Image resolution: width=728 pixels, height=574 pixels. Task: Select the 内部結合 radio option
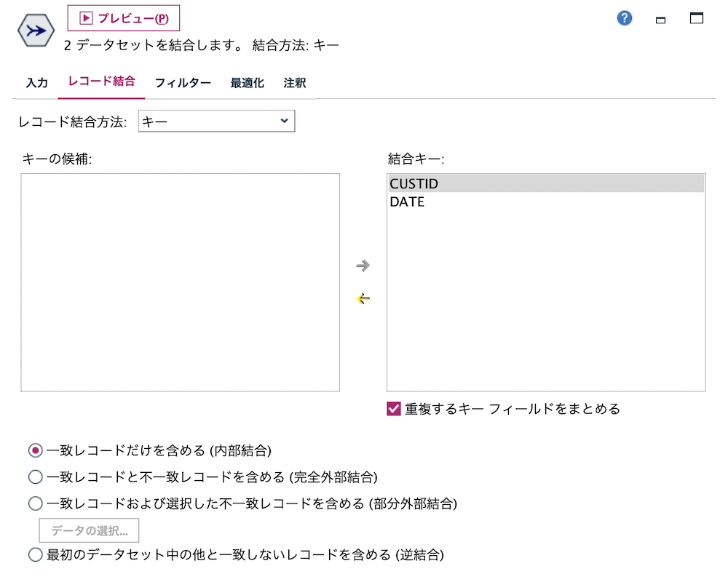point(34,450)
